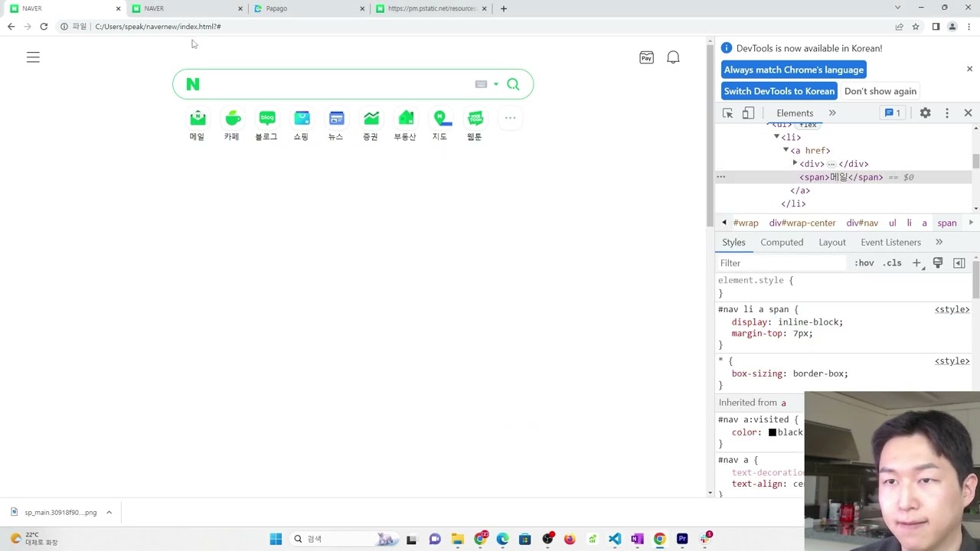Viewport: 980px width, 551px height.
Task: Open the first <style> source link
Action: pos(952,310)
